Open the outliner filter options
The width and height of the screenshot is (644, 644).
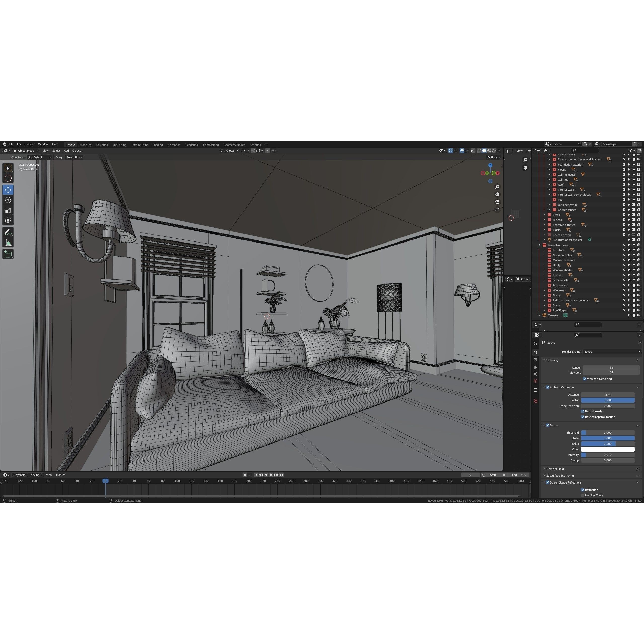pyautogui.click(x=630, y=151)
